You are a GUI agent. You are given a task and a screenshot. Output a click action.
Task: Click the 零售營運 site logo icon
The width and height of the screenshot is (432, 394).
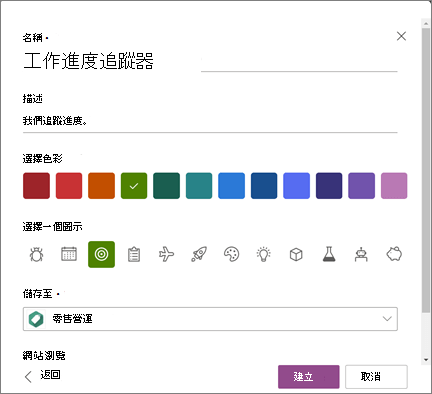coord(36,319)
